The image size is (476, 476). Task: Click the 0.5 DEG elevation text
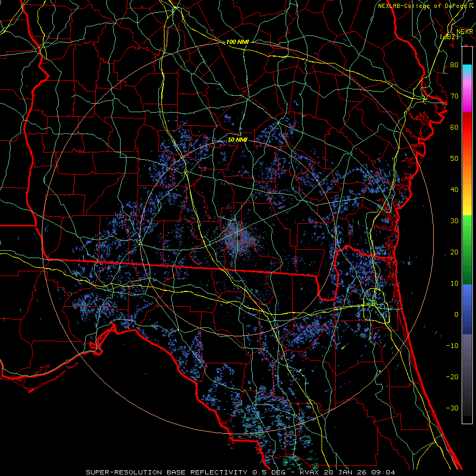[269, 472]
